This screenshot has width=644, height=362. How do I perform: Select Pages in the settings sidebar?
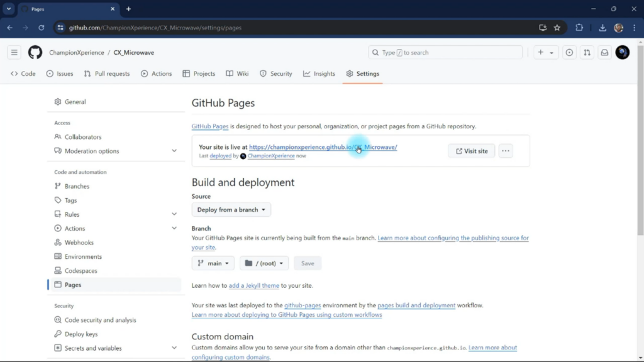click(73, 285)
